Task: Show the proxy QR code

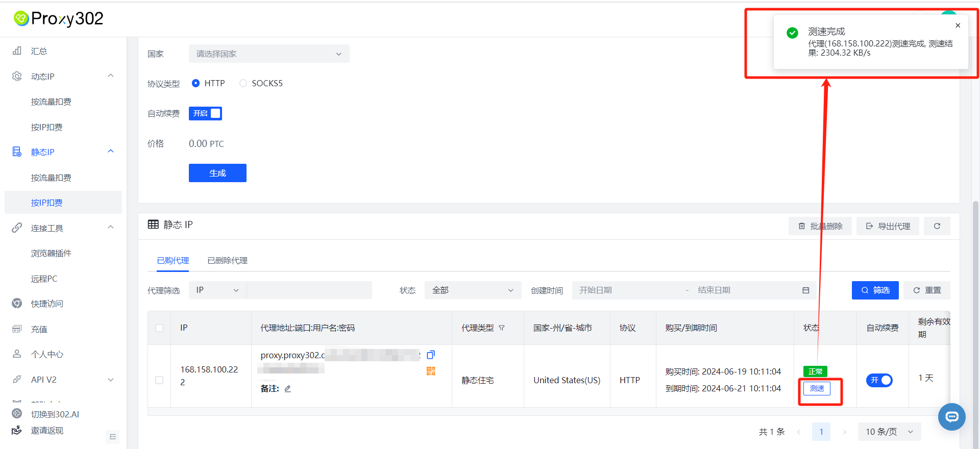Action: point(431,371)
